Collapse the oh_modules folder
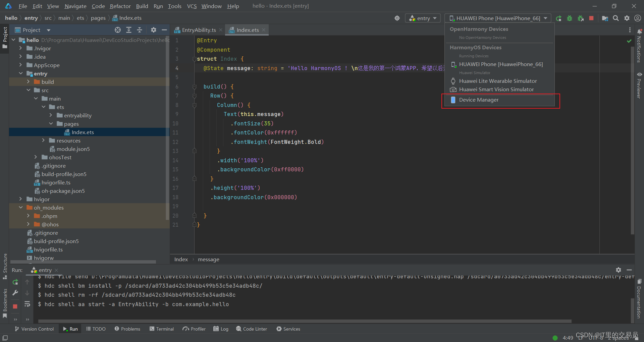644x342 pixels. [20, 208]
